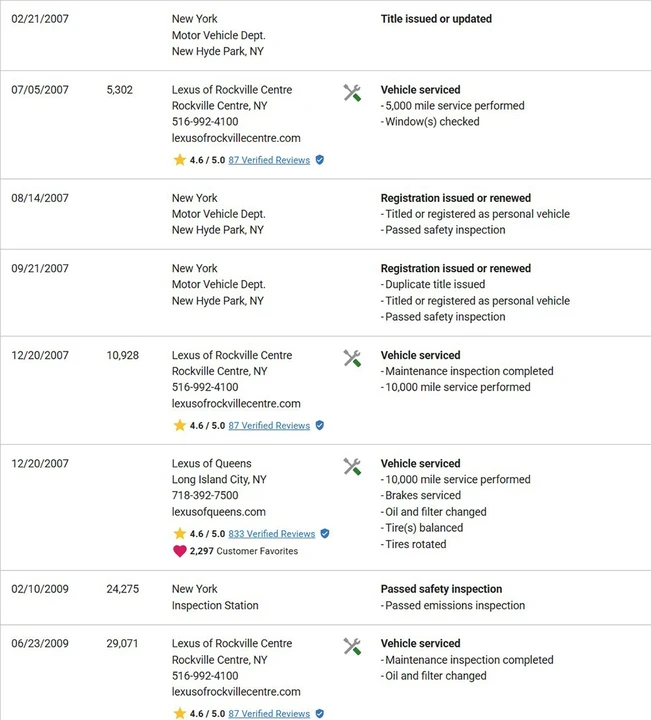Select the 'Title issued or updated' heading
This screenshot has width=651, height=720.
pyautogui.click(x=436, y=19)
